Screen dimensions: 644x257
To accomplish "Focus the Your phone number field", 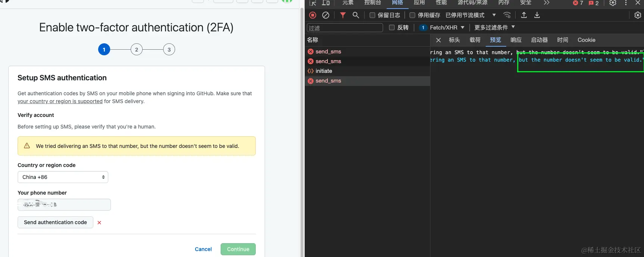I will point(64,205).
